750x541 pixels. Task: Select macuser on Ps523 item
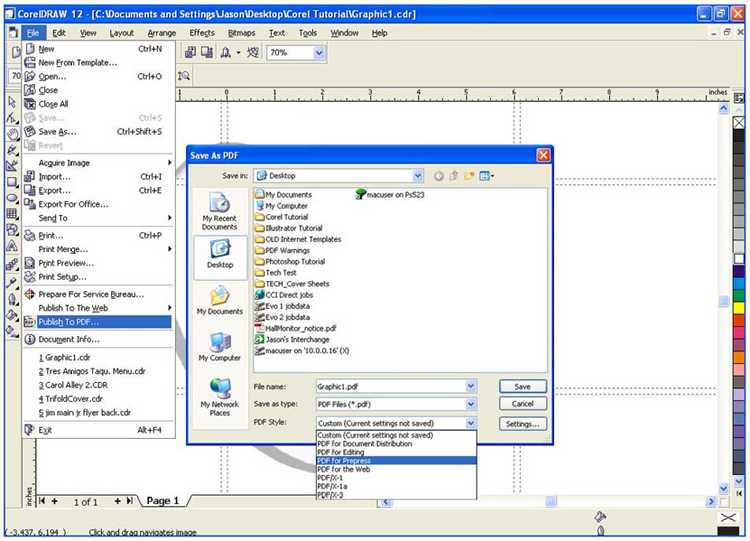[x=390, y=195]
